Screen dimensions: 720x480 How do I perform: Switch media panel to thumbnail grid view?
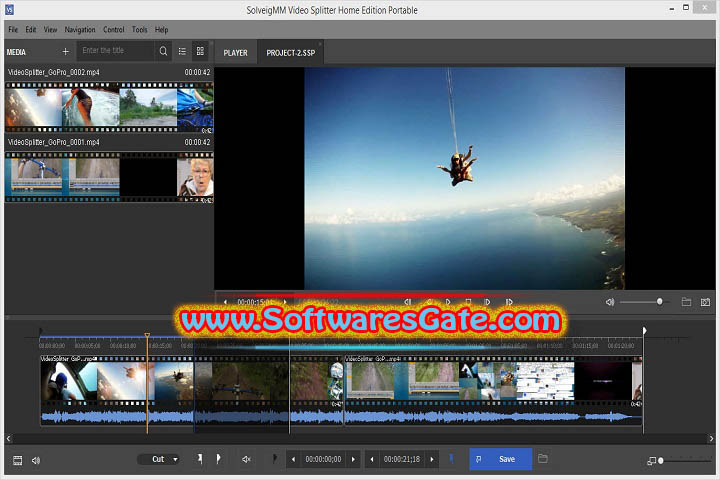point(200,51)
